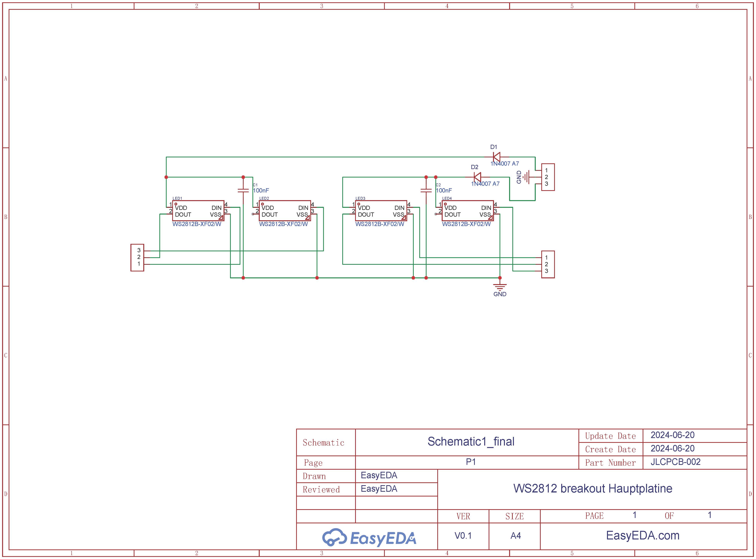Click the Schematic1_final title text
The height and width of the screenshot is (559, 756).
click(471, 441)
